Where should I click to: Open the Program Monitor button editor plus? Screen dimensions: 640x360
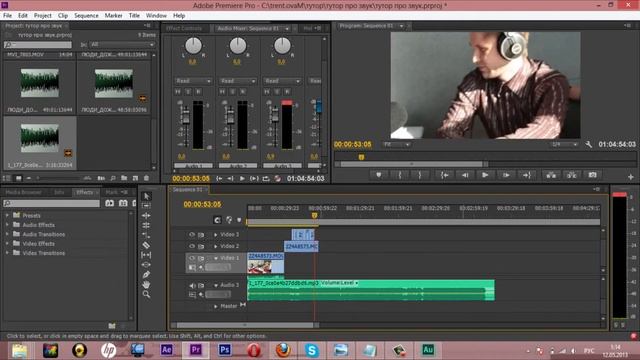point(631,177)
